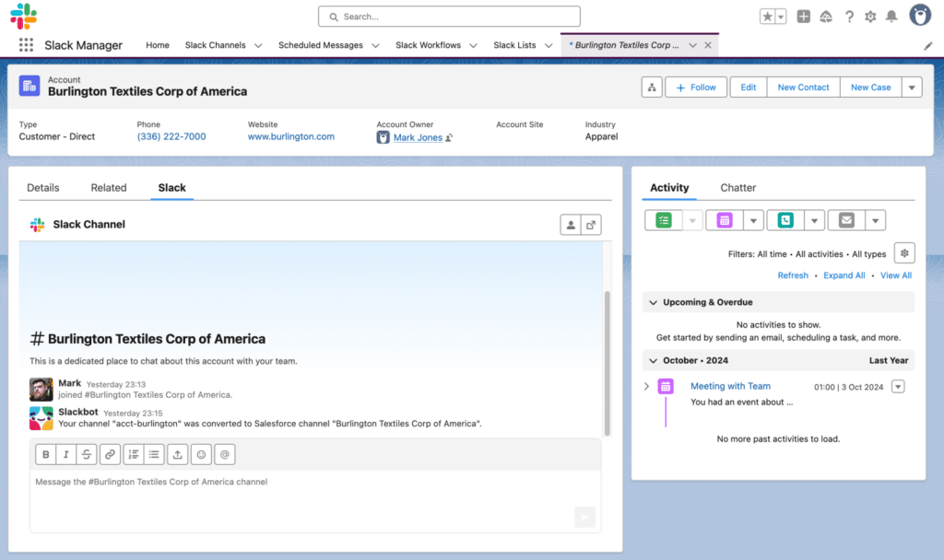Click Mark's avatar in the channel

tap(41, 390)
